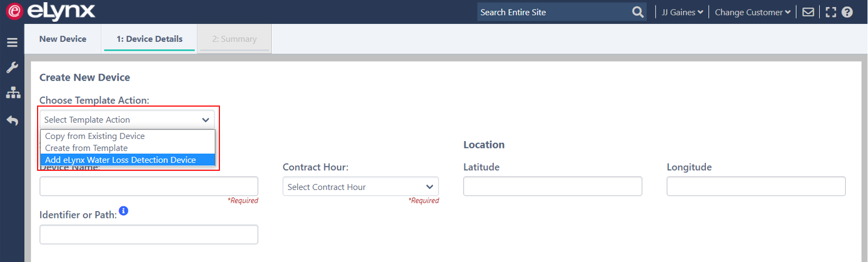Open the wrench tools sidebar icon
This screenshot has height=262, width=868.
click(12, 67)
